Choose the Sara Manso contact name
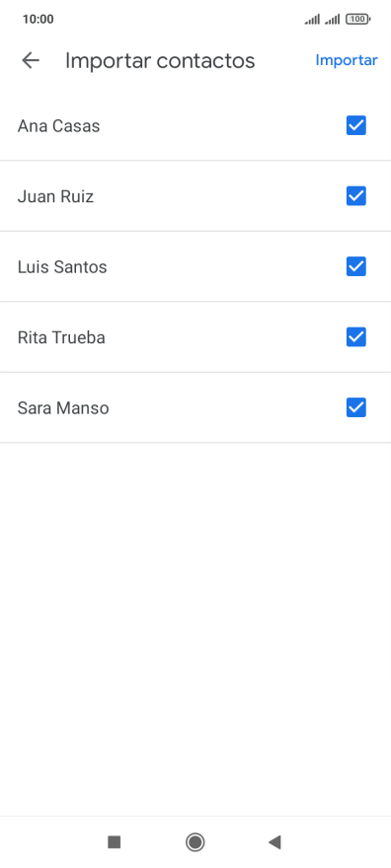 63,408
